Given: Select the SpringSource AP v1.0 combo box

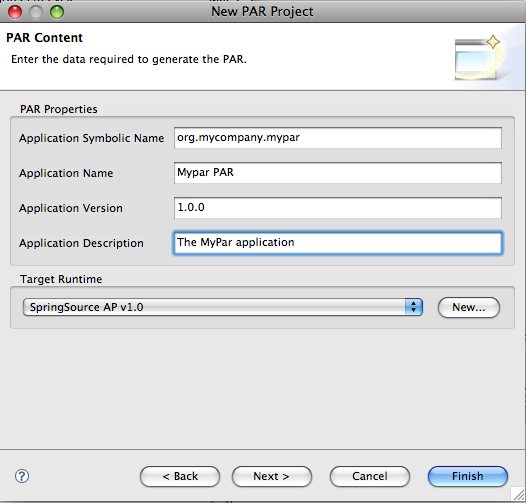Looking at the screenshot, I should point(223,307).
